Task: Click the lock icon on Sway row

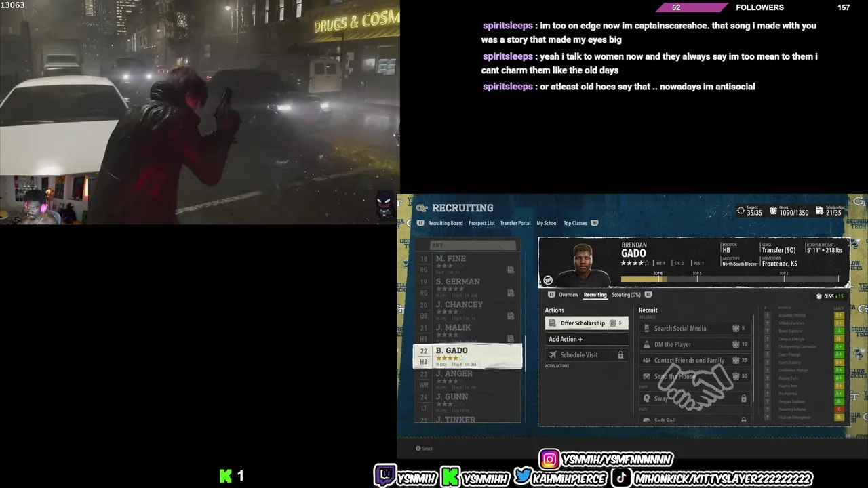Action: click(x=743, y=399)
